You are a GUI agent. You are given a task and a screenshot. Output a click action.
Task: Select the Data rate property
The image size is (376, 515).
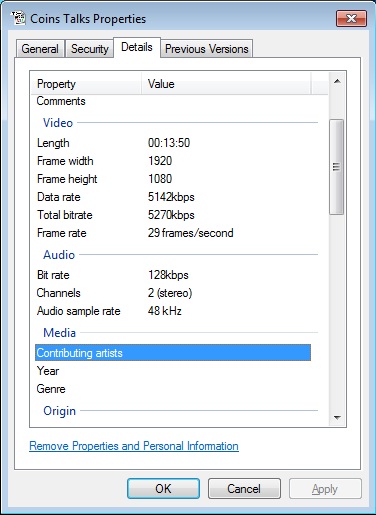59,197
